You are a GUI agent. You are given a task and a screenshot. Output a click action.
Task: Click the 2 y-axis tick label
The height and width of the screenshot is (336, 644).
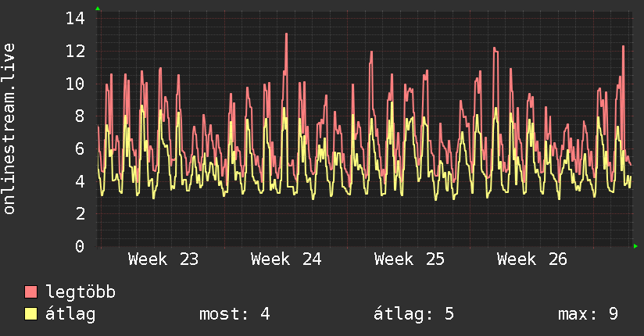pyautogui.click(x=80, y=213)
